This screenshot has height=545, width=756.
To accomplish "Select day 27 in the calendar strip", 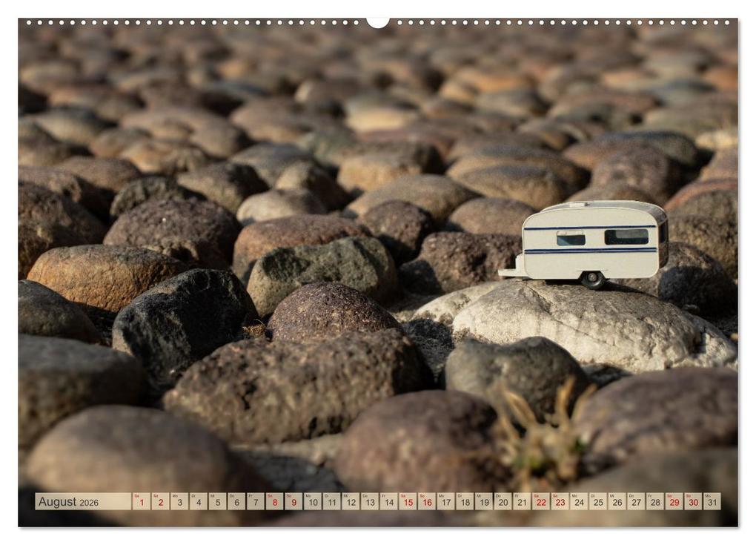I will (636, 501).
